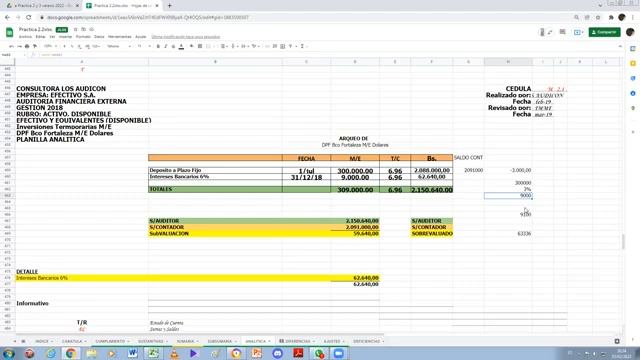Get add-ons with plus icon
The image size is (640, 360).
[633, 132]
